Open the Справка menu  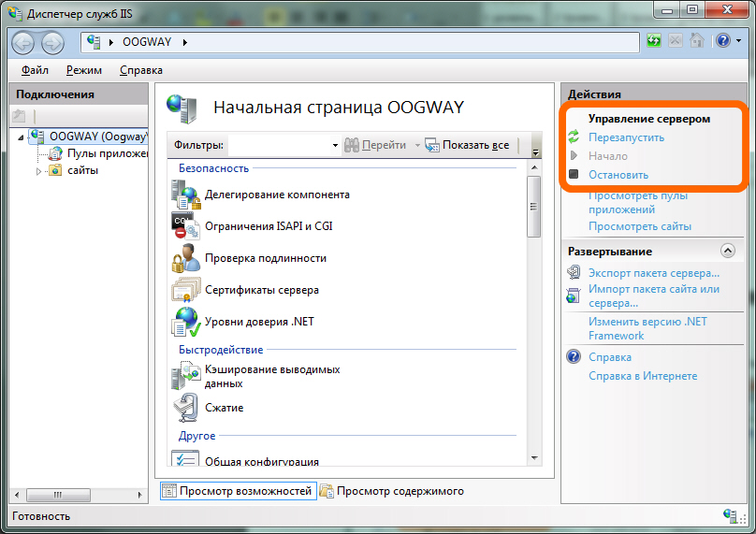point(140,70)
